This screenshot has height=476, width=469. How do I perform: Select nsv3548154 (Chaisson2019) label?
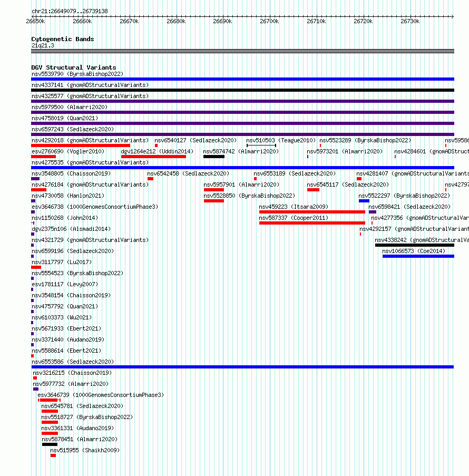click(x=71, y=295)
